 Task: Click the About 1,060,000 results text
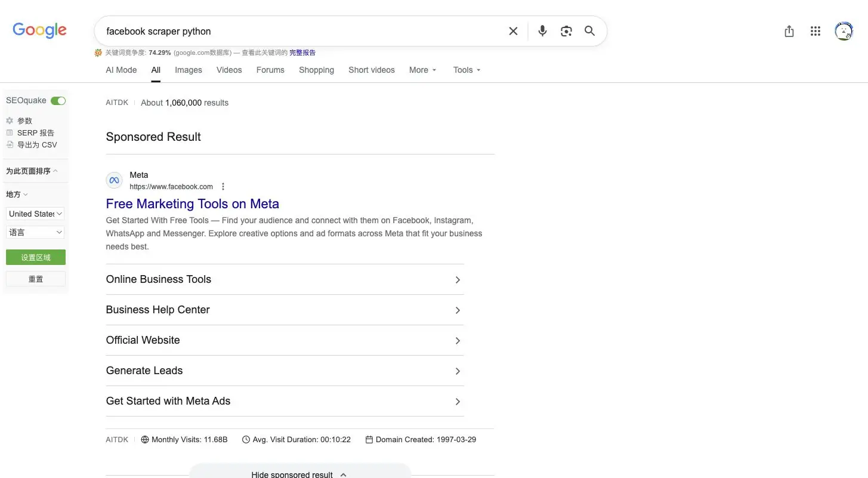click(184, 103)
